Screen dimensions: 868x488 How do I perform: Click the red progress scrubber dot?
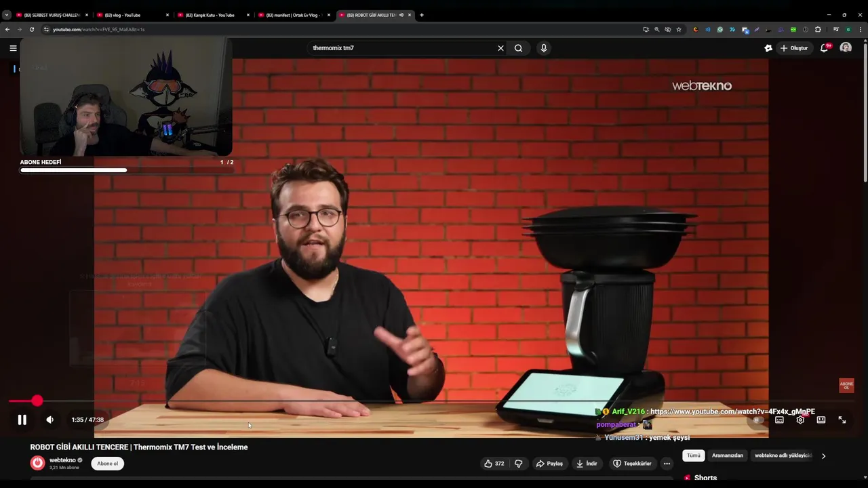tap(37, 401)
